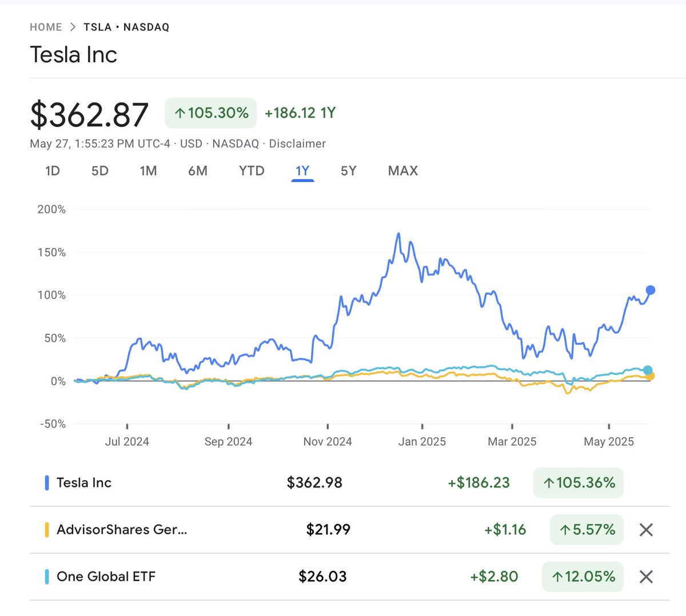Select the active 1Y range tab
686x616 pixels.
pos(302,171)
